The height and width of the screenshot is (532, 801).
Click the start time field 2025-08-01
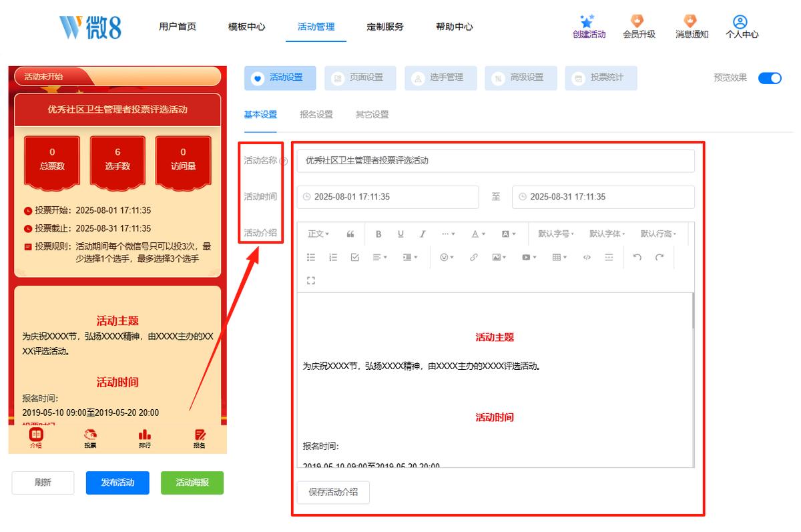[x=388, y=197]
